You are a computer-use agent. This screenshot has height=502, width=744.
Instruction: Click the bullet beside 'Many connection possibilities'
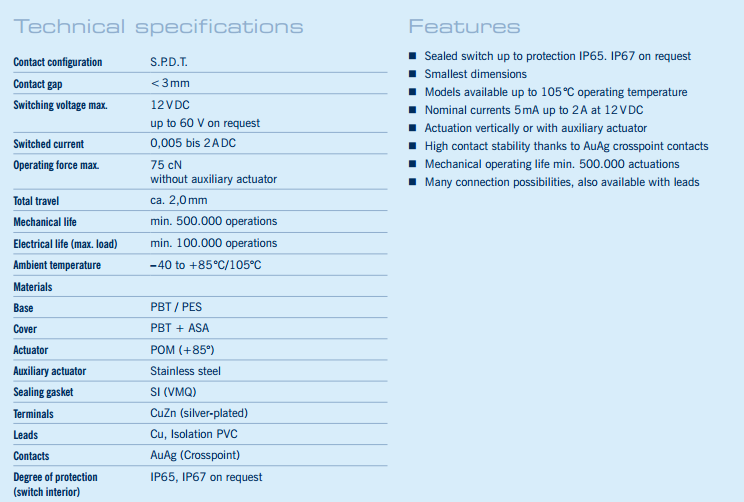412,182
